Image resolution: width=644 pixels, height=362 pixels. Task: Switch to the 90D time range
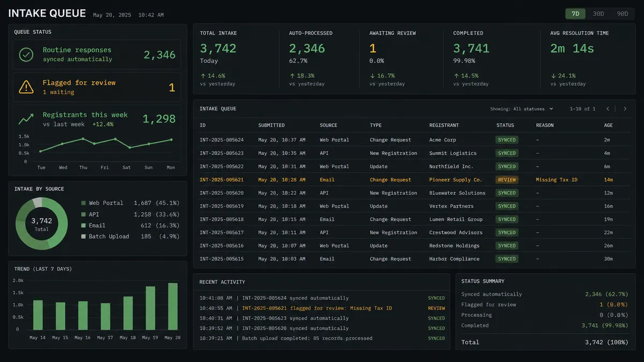622,14
